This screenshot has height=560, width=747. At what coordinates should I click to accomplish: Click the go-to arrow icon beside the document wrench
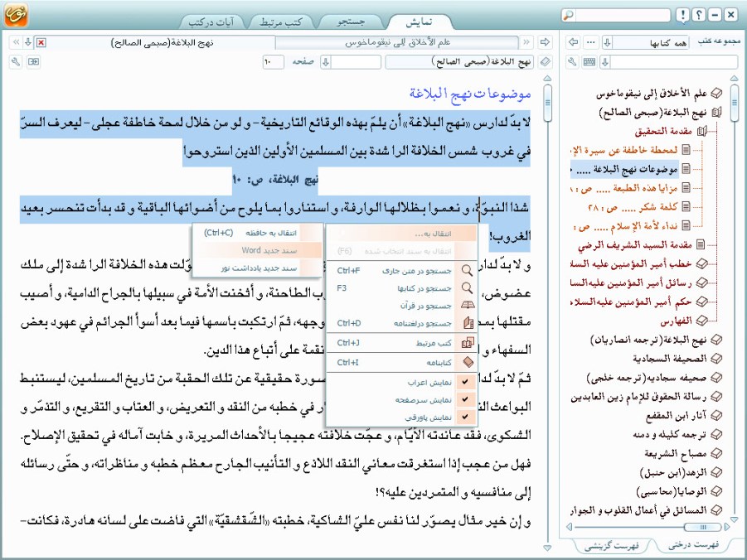click(33, 62)
